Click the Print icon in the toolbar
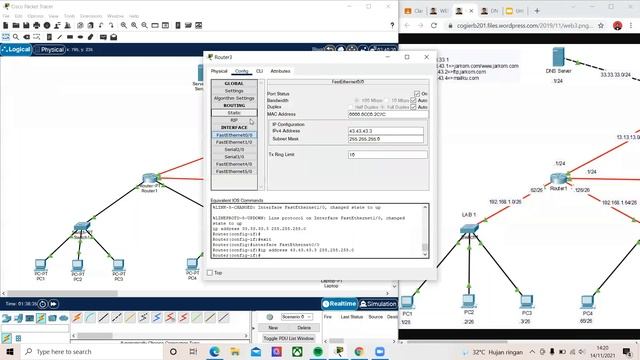 point(37,25)
